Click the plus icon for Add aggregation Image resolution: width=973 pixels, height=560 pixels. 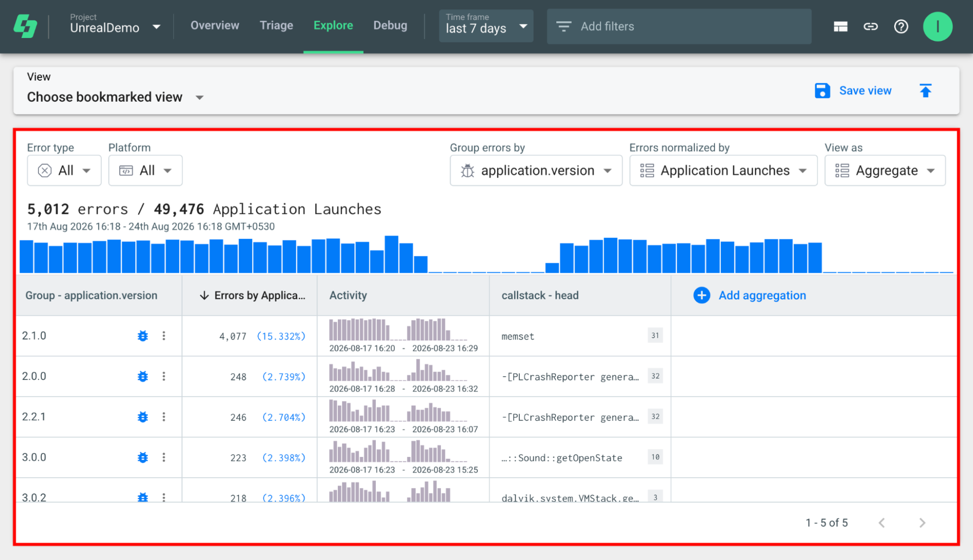pos(701,295)
